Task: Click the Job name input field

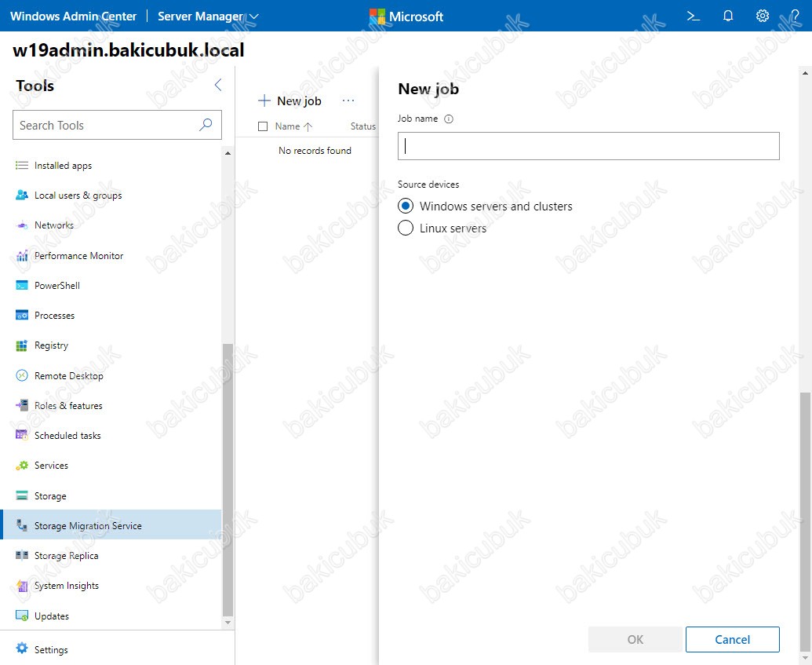Action: click(588, 146)
